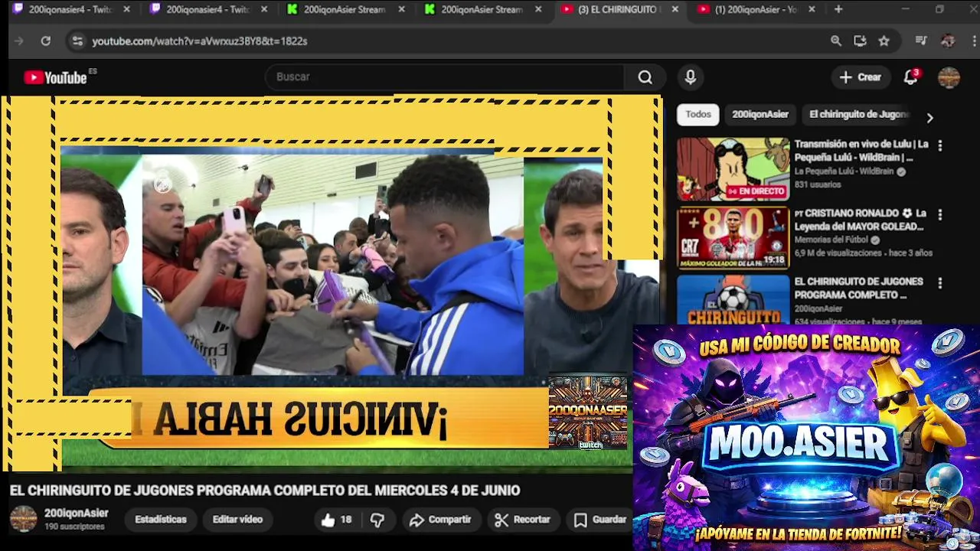Open title EL CHIRINGUITO DE JUGONES PROGRAMA COMPLETO sidebar
980x551 pixels.
tap(859, 289)
